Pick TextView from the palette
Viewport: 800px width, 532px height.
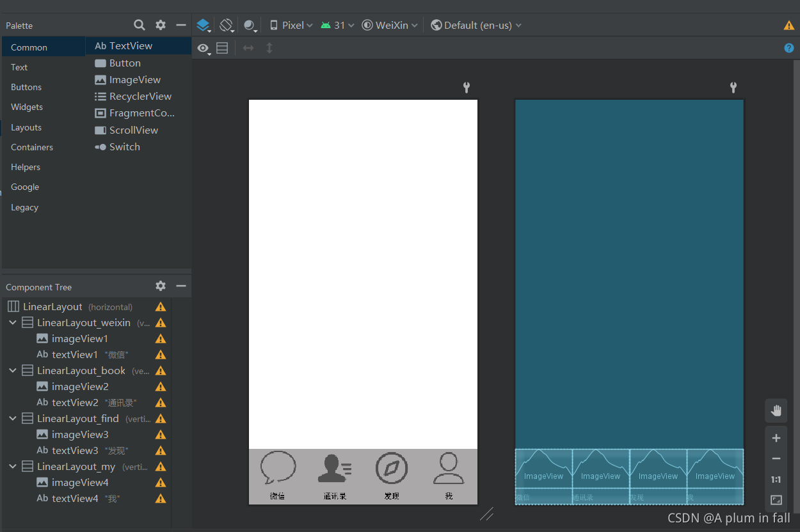point(138,46)
